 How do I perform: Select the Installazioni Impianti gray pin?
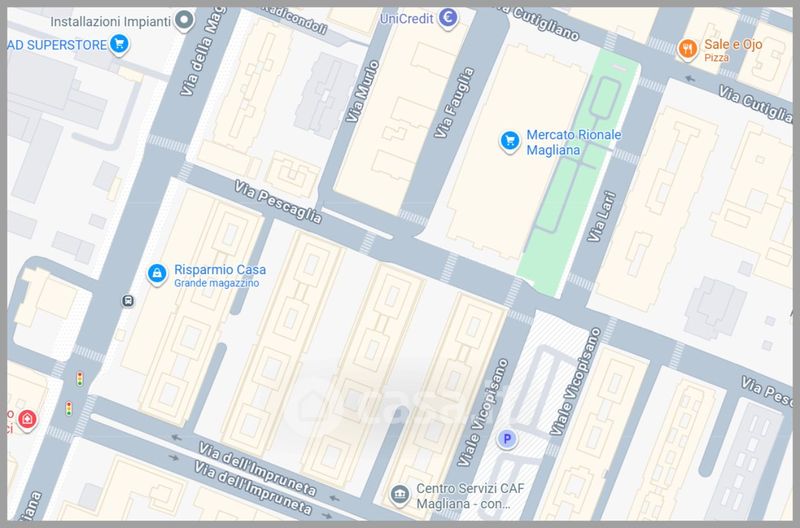click(183, 20)
